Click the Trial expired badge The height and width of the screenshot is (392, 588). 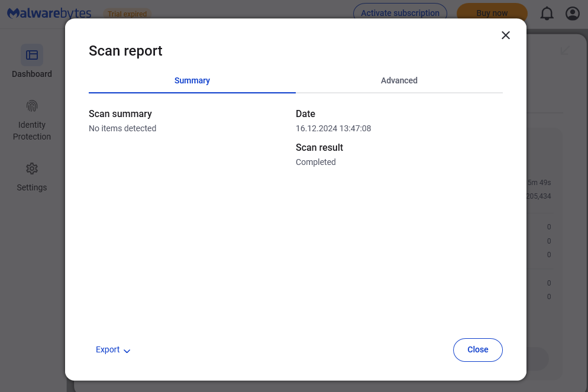(x=127, y=14)
